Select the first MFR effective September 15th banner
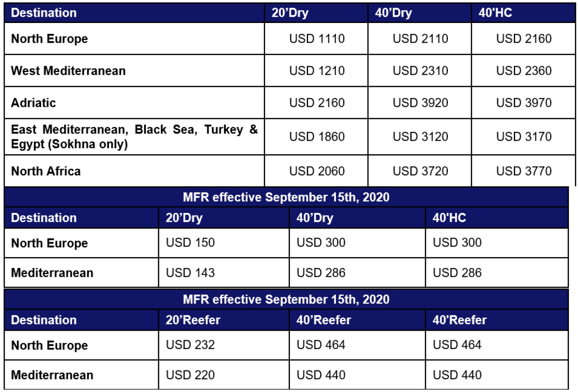 (286, 198)
